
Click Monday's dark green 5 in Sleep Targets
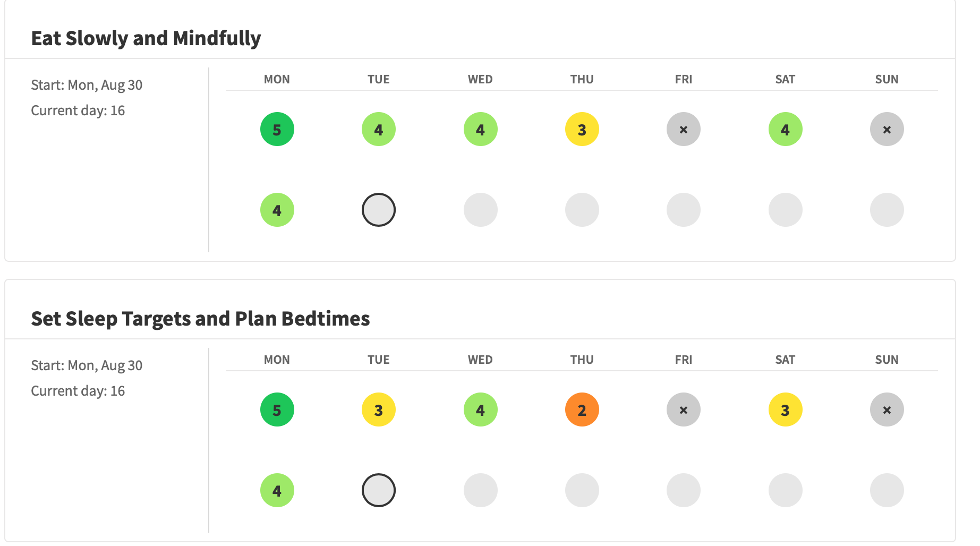277,409
